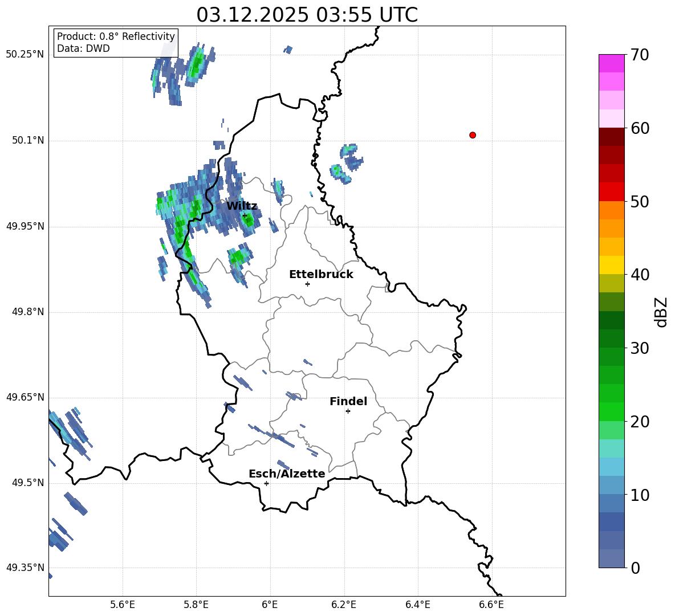The image size is (675, 616).
Task: Click the title 03.12.2025 03:55 UTC
Action: (x=307, y=15)
